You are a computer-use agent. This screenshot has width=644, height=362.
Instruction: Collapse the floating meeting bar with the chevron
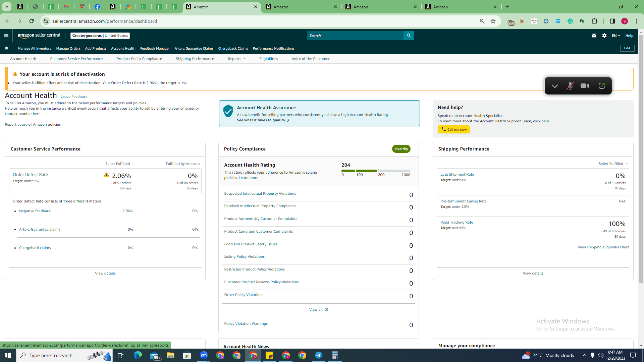coord(555,86)
